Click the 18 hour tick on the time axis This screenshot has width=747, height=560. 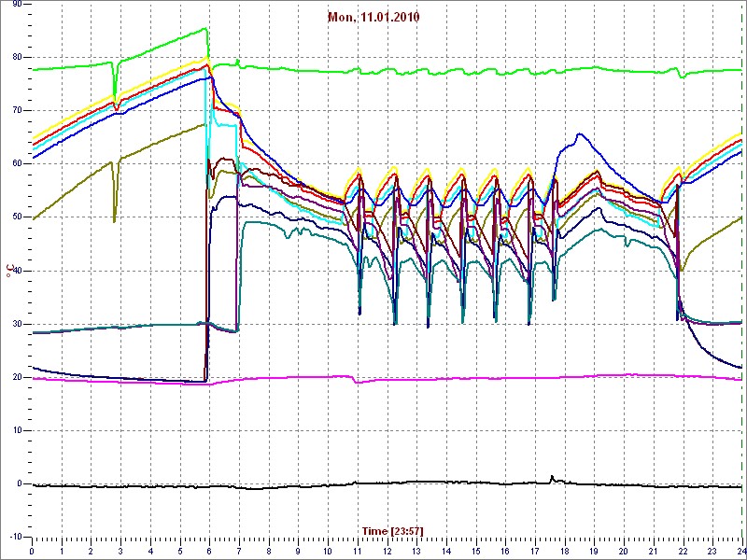point(564,552)
